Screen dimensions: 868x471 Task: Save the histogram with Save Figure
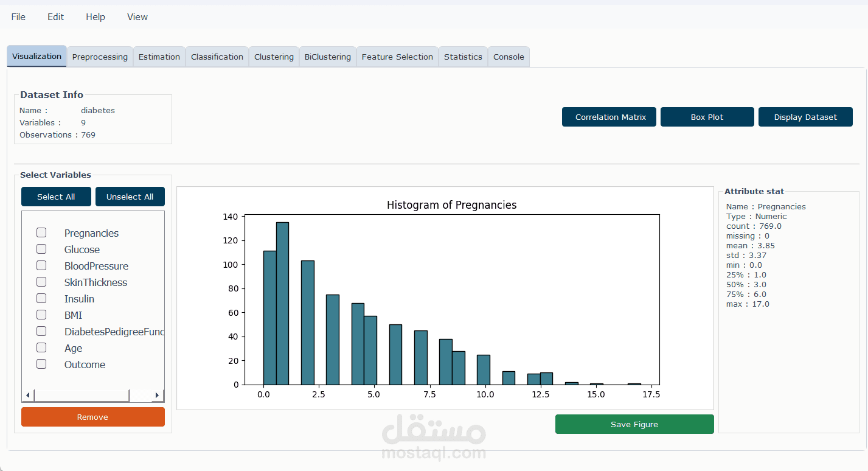[x=634, y=424]
